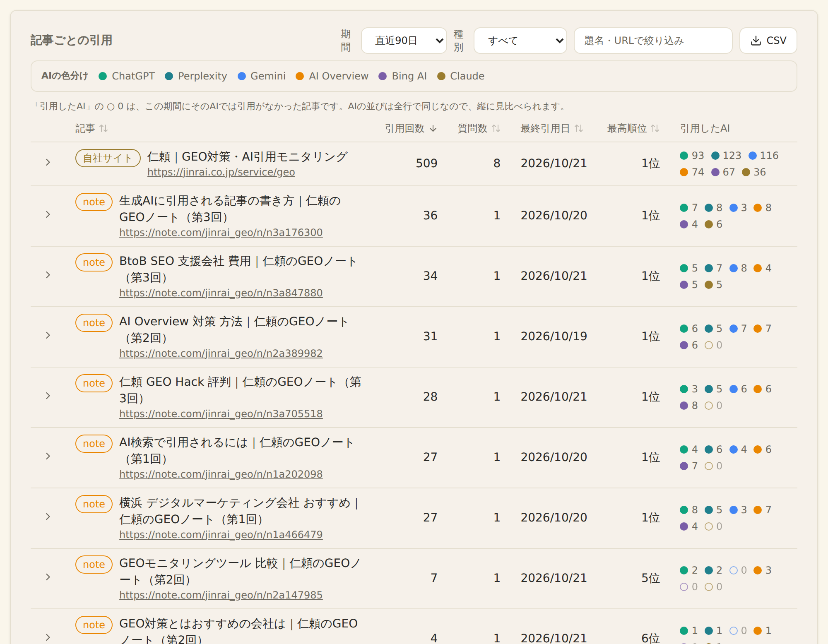This screenshot has height=644, width=828.
Task: Open note link n3a705518
Action: 221,414
